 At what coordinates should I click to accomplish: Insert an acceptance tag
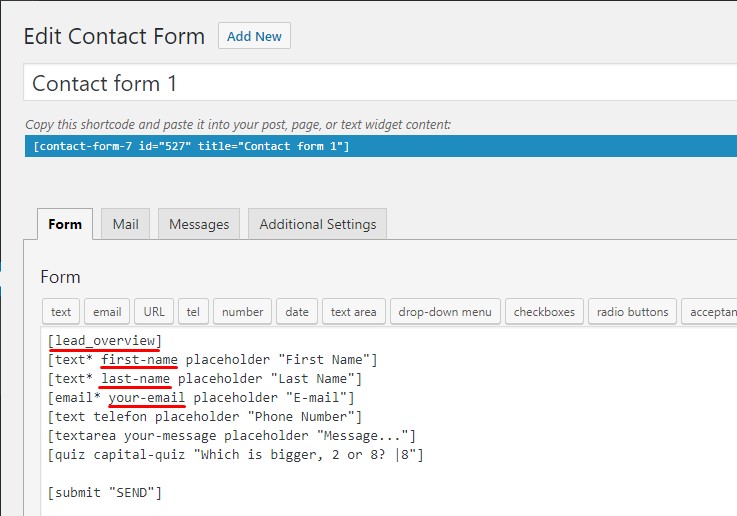(709, 312)
